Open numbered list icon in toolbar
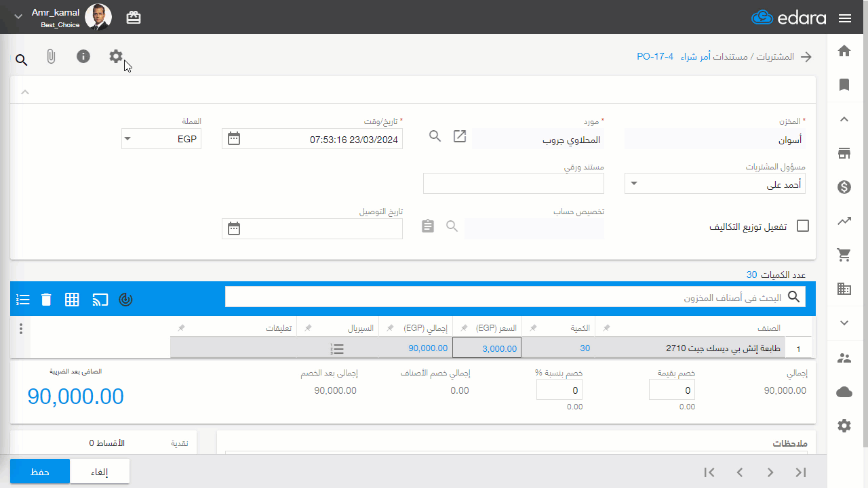868x488 pixels. click(22, 299)
